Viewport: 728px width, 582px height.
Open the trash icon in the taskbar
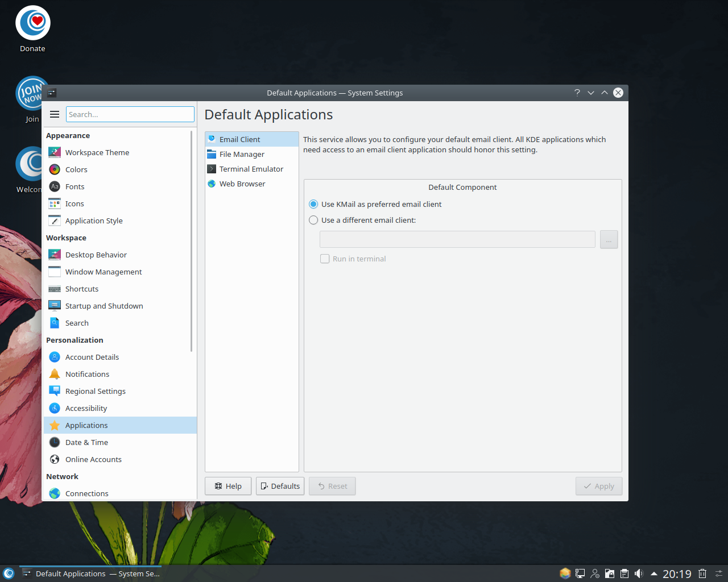[x=702, y=573]
